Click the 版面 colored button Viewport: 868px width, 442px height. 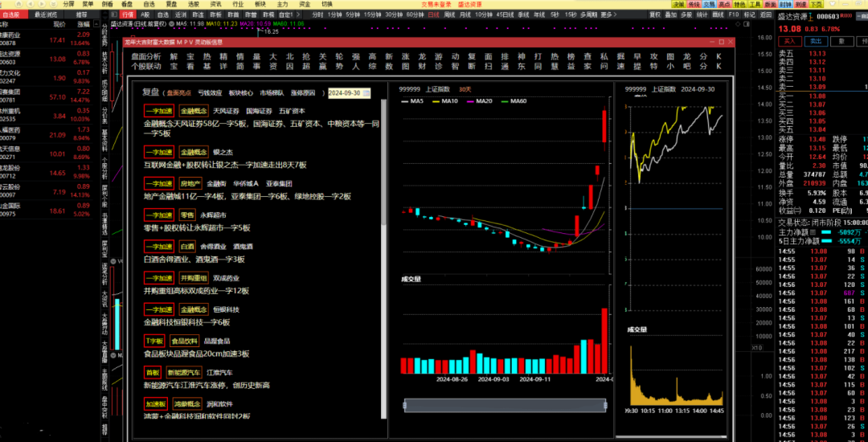coord(771,4)
